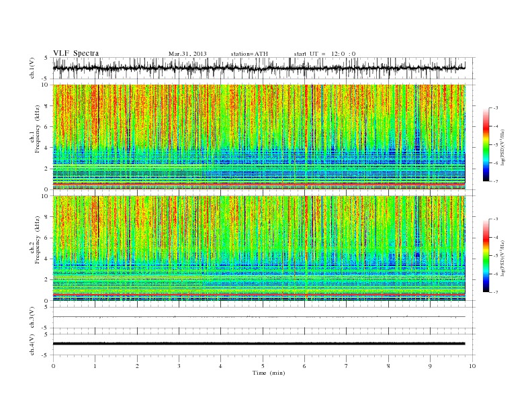The width and height of the screenshot is (532, 411).
Task: Click the "5" upper limit of ch.1(V) axis
Action: tap(46, 58)
